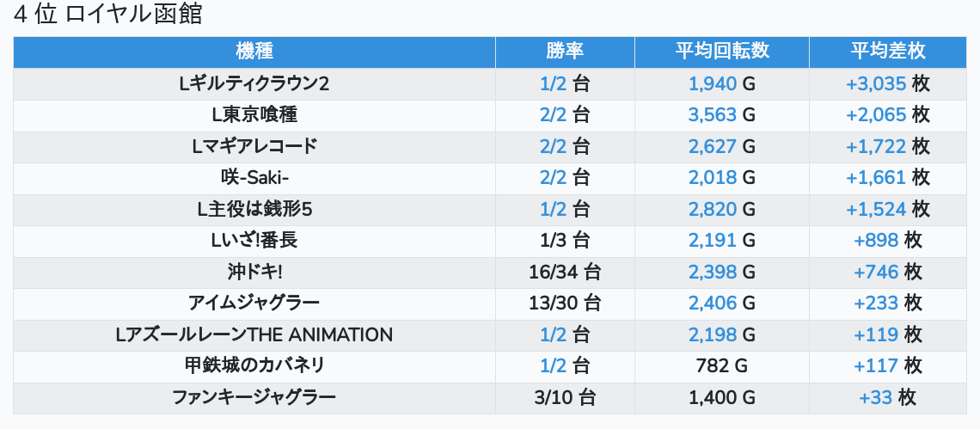Open the +33 link for ファンキージャグラー
Viewport: 980px width, 429px height.
click(x=876, y=397)
